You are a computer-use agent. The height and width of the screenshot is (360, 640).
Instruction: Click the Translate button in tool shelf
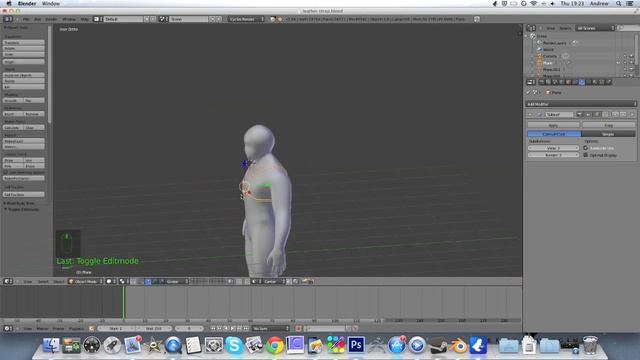click(x=24, y=42)
